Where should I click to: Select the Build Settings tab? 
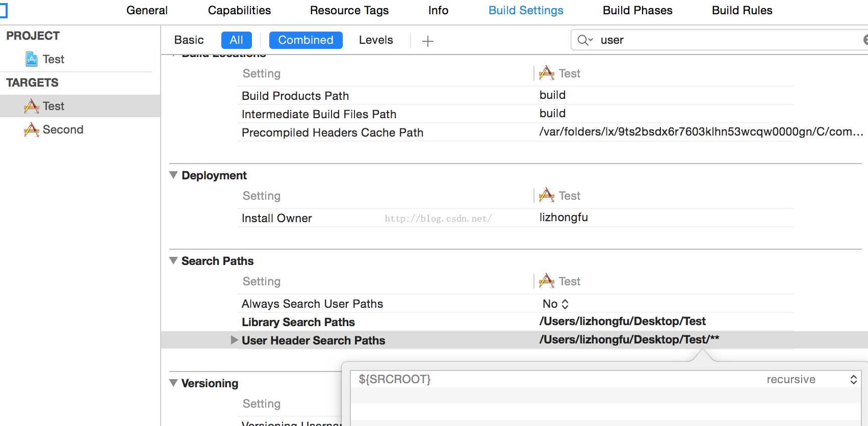point(526,10)
